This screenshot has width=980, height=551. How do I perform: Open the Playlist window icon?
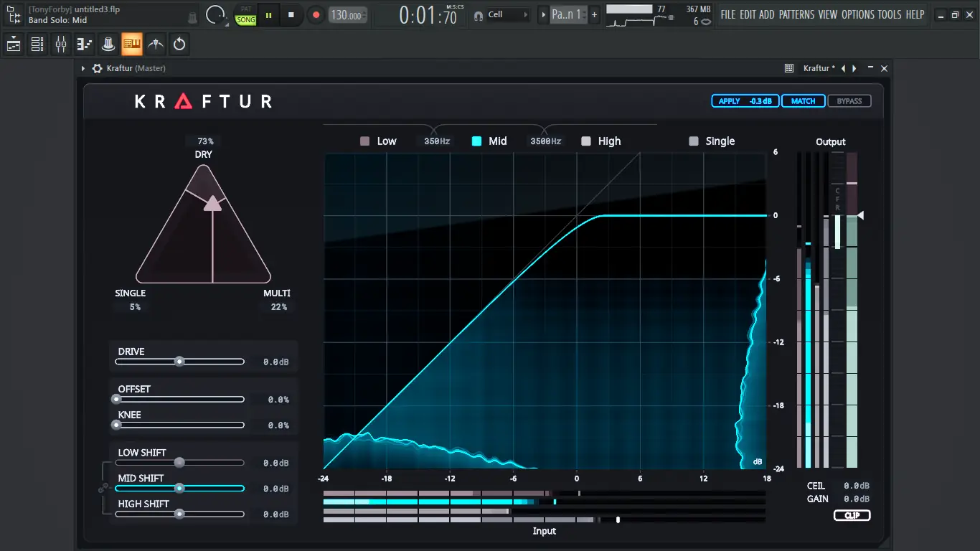pyautogui.click(x=14, y=44)
